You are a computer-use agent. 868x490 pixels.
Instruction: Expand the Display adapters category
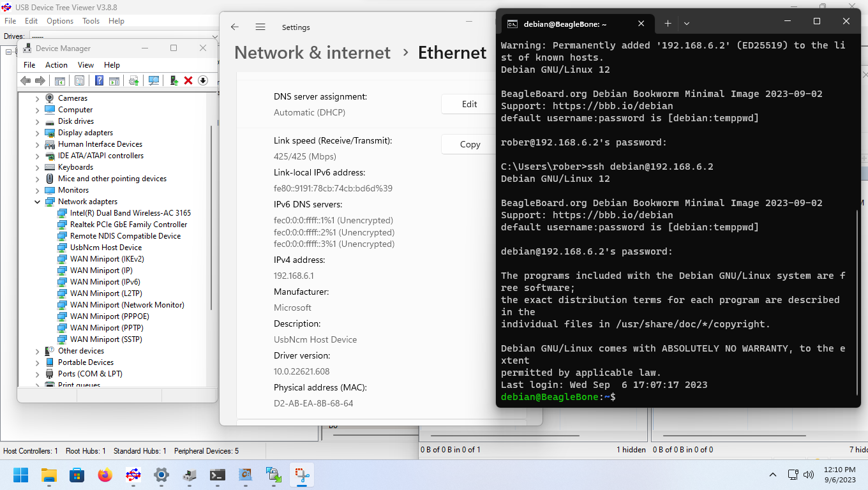pyautogui.click(x=38, y=133)
